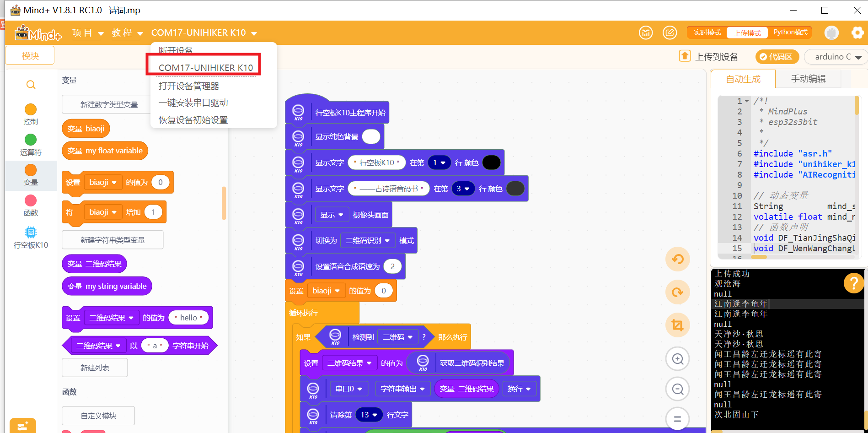This screenshot has width=868, height=433.
Task: Click 新建字符串类型变量 button
Action: 113,240
